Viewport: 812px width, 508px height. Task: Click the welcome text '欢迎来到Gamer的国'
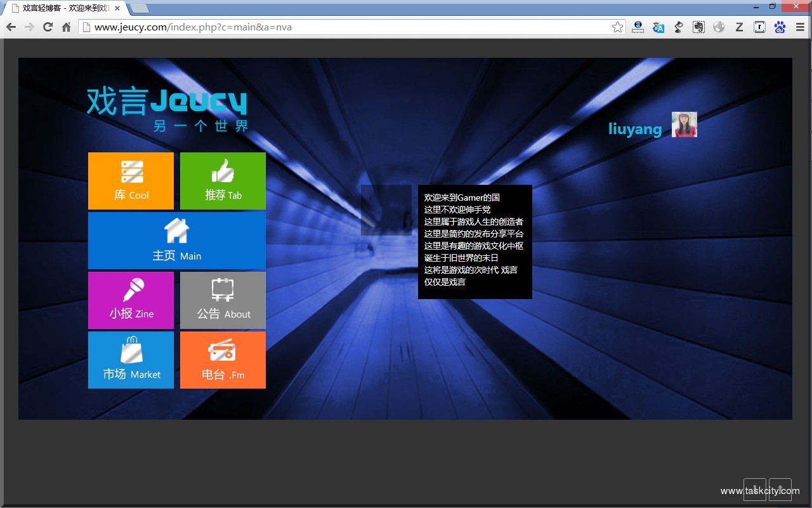(x=462, y=197)
